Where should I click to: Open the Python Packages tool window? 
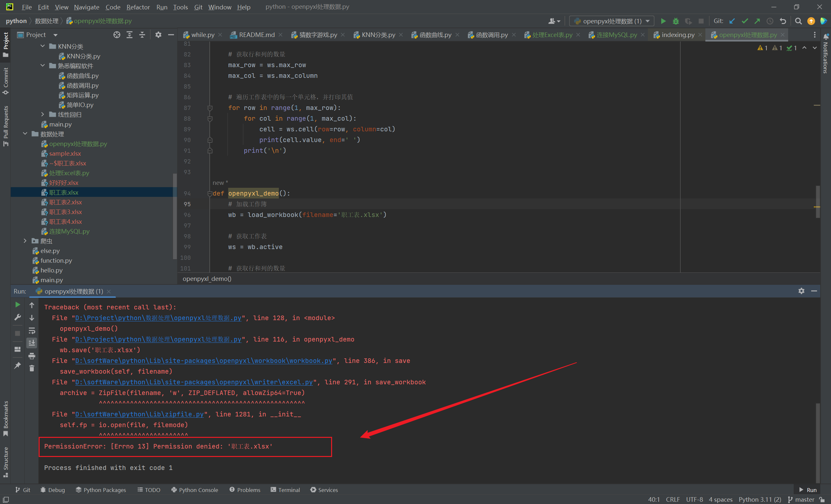[101, 490]
